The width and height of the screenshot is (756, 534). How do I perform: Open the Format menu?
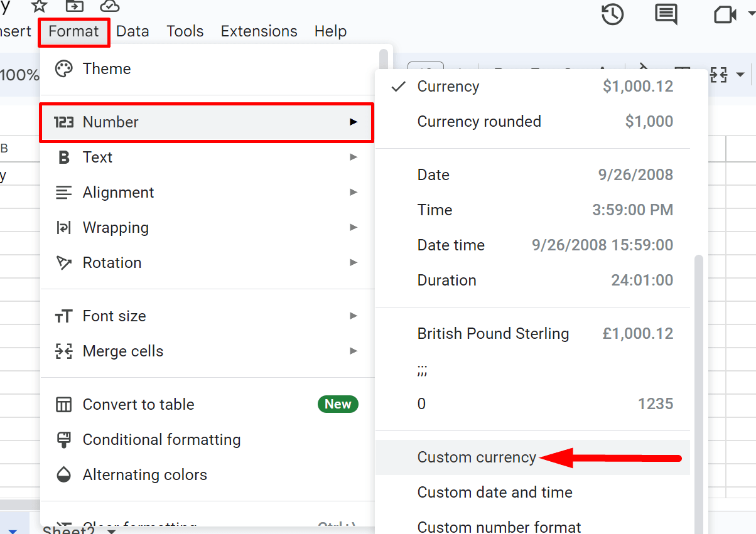pos(73,31)
